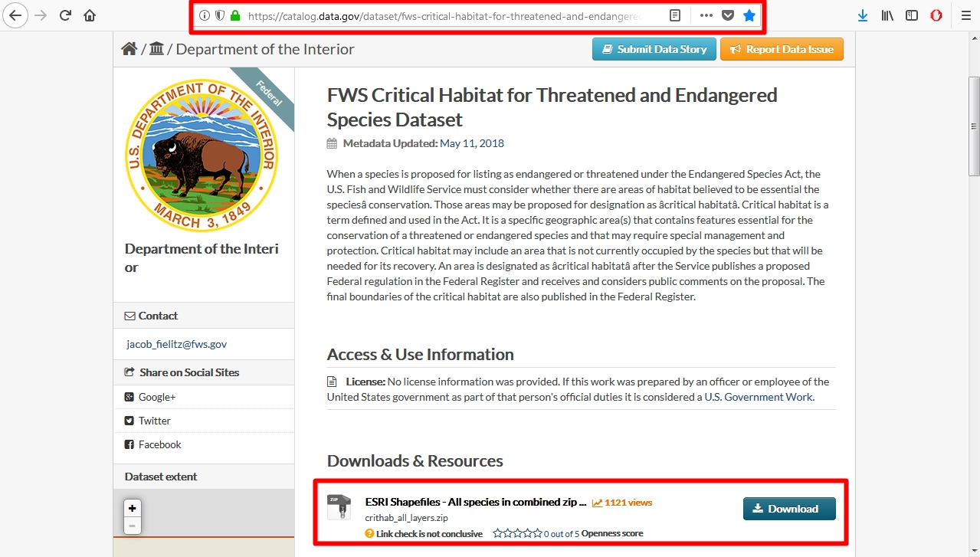
Task: Open the browser home page
Action: tap(90, 15)
